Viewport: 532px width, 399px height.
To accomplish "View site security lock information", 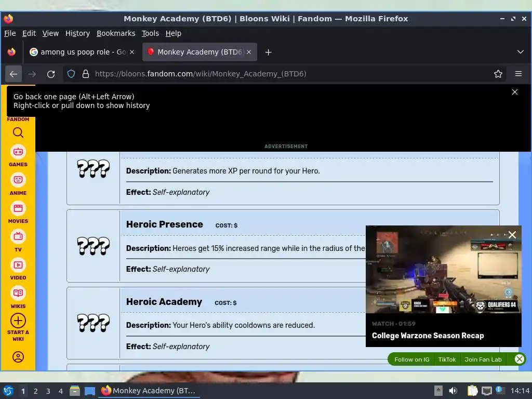I will point(86,74).
